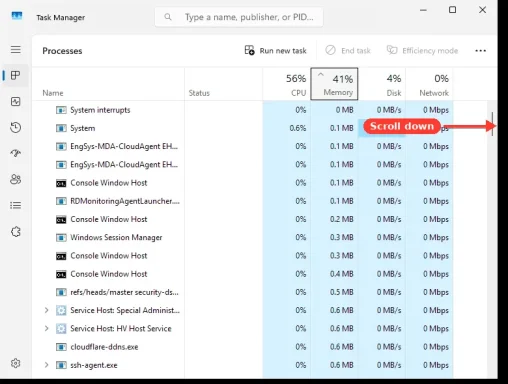This screenshot has width=508, height=384.
Task: Open the more options ellipsis menu
Action: point(480,51)
